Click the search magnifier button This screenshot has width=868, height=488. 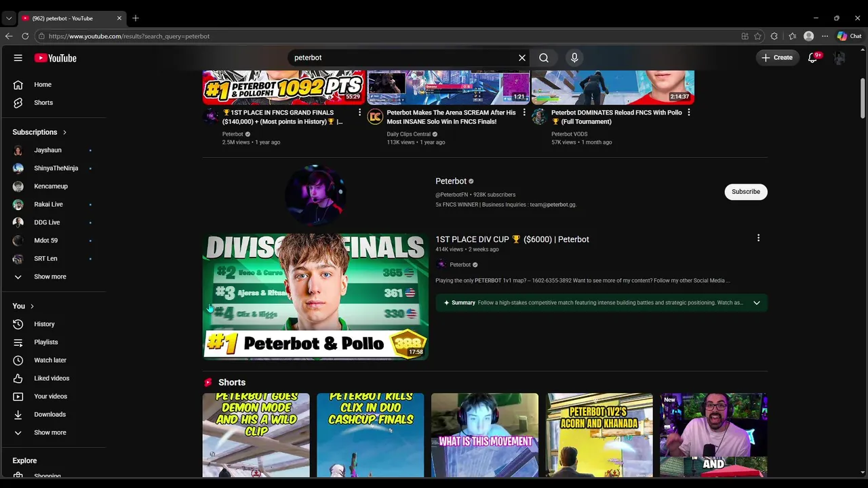[544, 58]
